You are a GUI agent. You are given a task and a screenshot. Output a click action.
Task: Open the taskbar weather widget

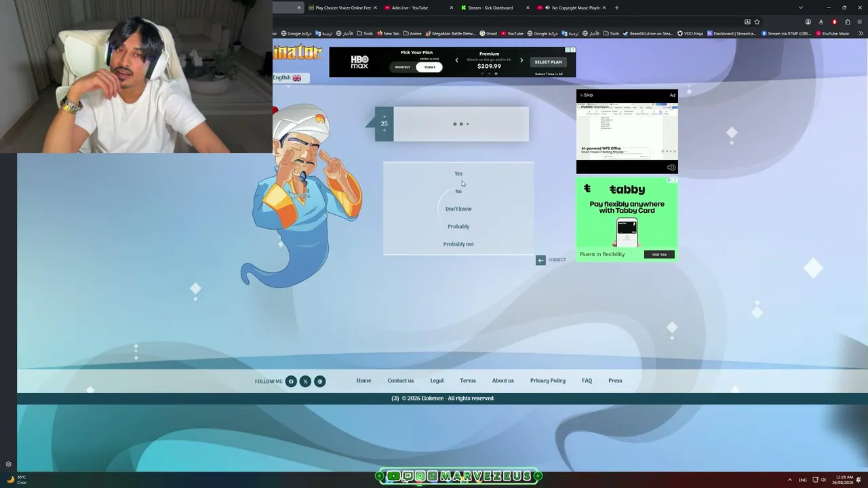point(16,479)
